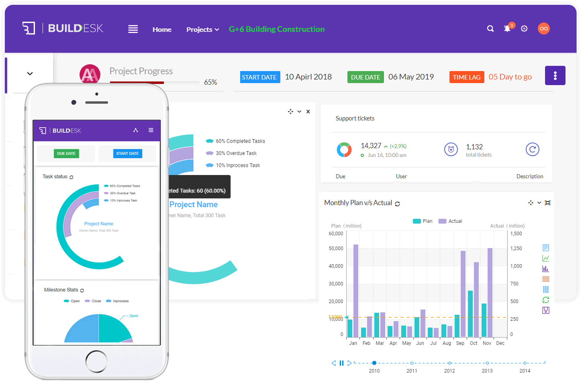The width and height of the screenshot is (588, 385).
Task: Refresh Task status on the phone
Action: pos(71,177)
